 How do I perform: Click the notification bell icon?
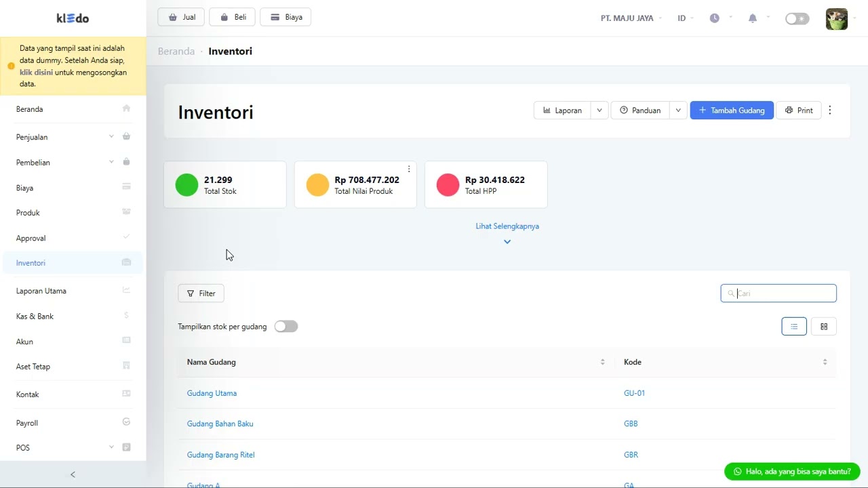(x=753, y=18)
